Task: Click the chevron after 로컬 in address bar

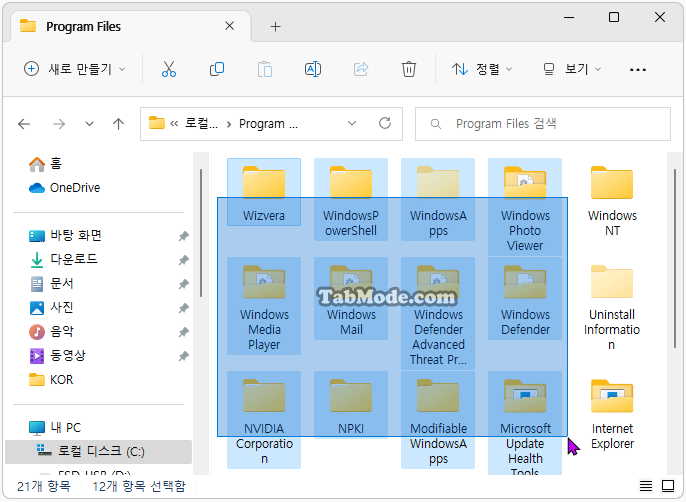Action: click(x=228, y=124)
